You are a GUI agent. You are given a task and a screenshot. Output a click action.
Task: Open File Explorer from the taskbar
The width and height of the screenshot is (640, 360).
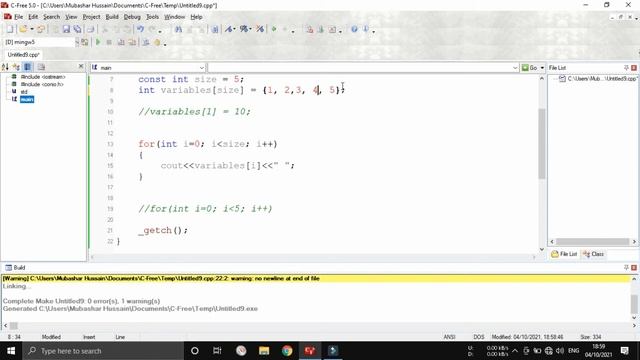point(264,351)
